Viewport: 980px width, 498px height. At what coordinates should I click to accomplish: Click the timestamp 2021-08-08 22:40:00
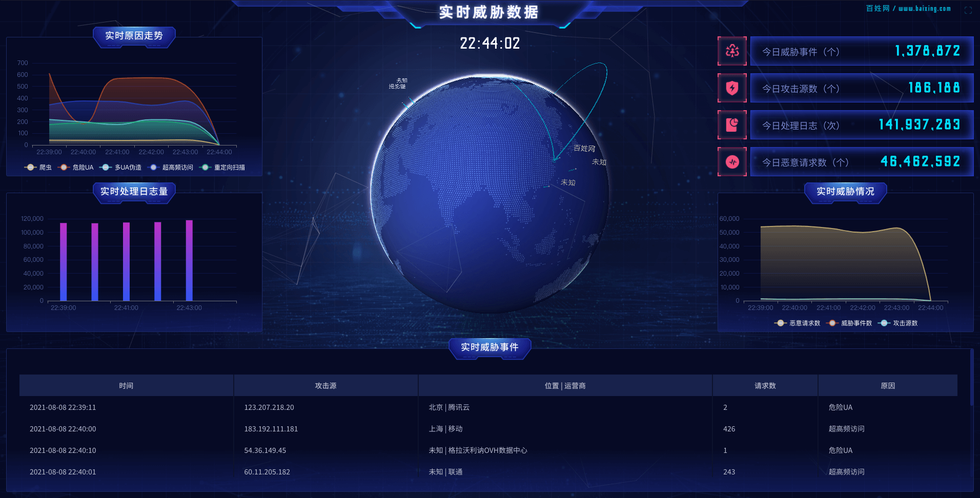point(63,429)
